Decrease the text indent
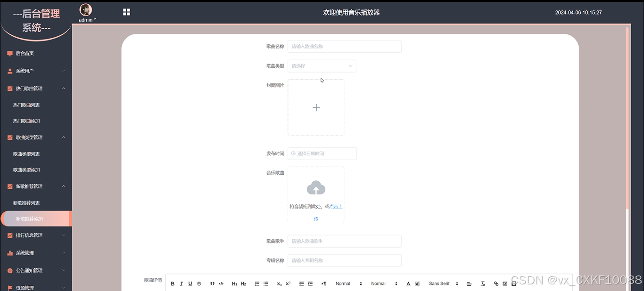 (302, 283)
